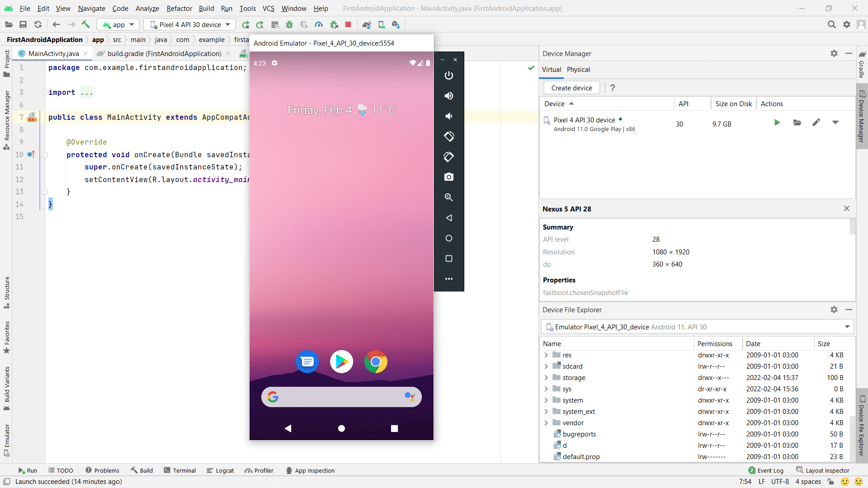The width and height of the screenshot is (868, 488).
Task: Open Emulator Pixel_4_API_30_device combo box
Action: tap(697, 327)
